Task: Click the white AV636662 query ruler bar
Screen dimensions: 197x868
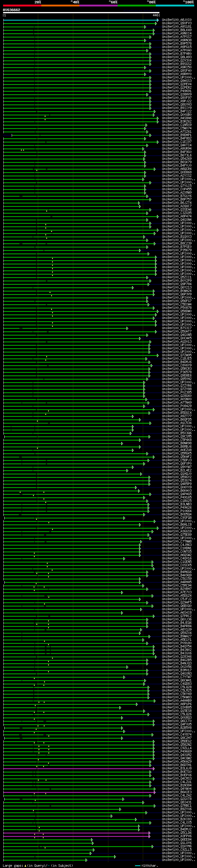Action: pyautogui.click(x=81, y=13)
